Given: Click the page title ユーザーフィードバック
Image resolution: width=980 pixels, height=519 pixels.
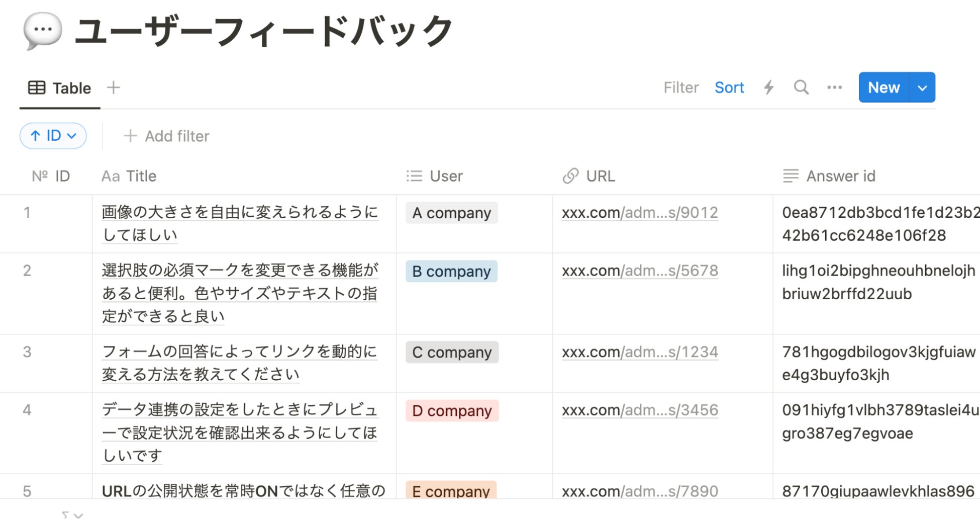Looking at the screenshot, I should tap(264, 31).
